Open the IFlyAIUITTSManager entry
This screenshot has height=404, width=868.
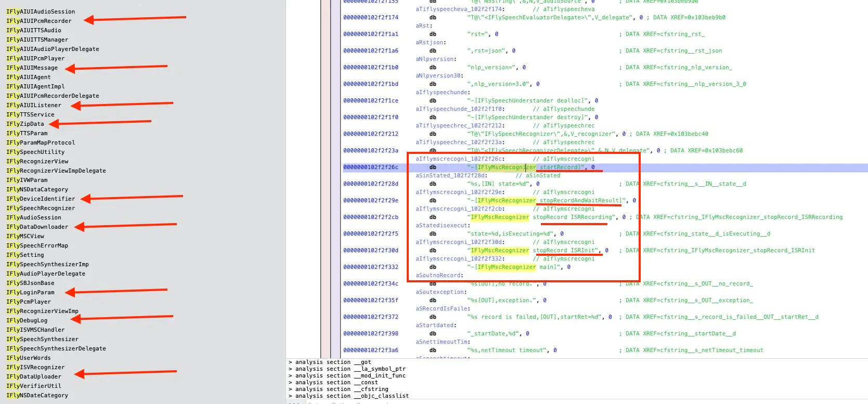click(37, 40)
